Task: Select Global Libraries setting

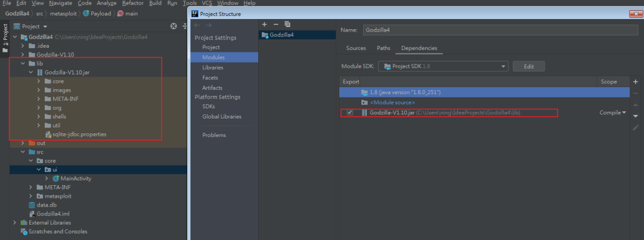Action: 222,117
